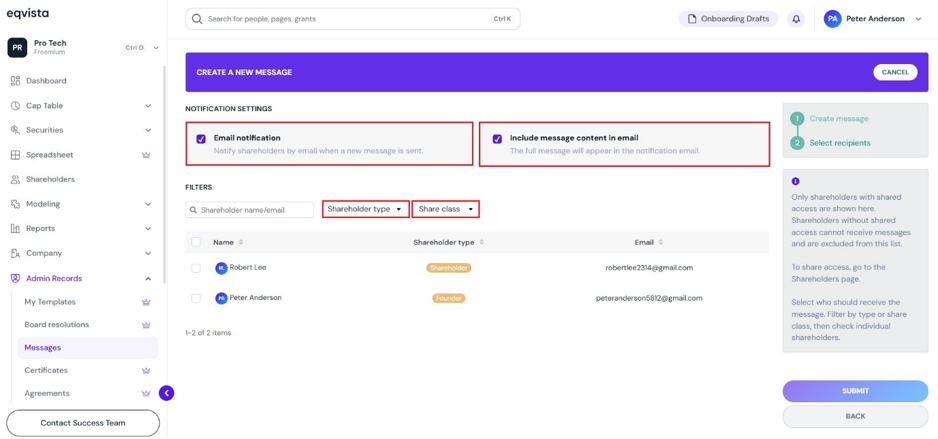Viewport: 938px width, 439px height.
Task: Click the Spreadsheet grid icon
Action: point(16,155)
